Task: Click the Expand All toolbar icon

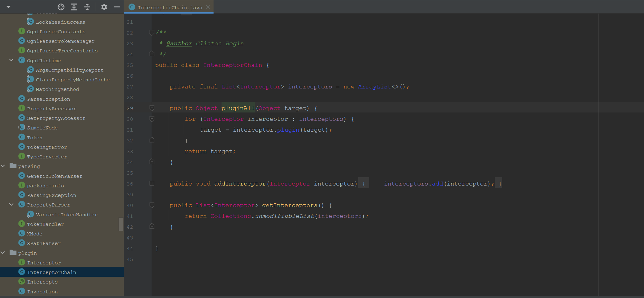Action: tap(74, 7)
